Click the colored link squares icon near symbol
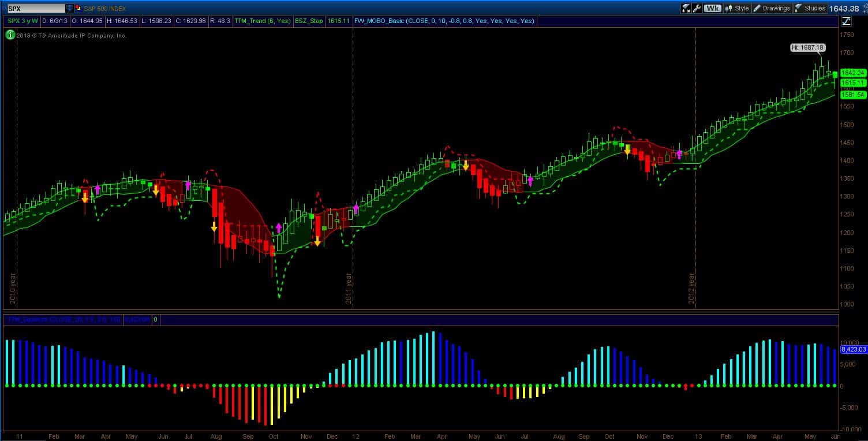Screen dimensions: 868x441 click(78, 9)
